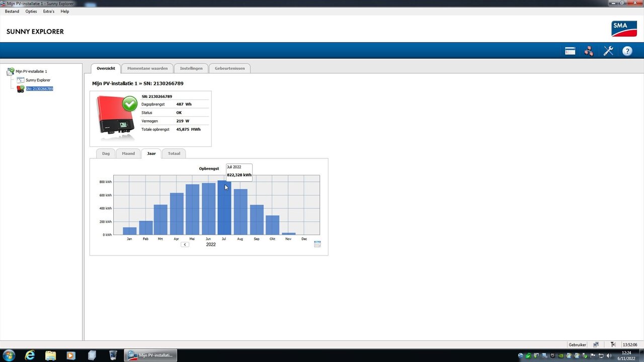
Task: Open the wrench and screwdriver tools icon
Action: point(608,51)
